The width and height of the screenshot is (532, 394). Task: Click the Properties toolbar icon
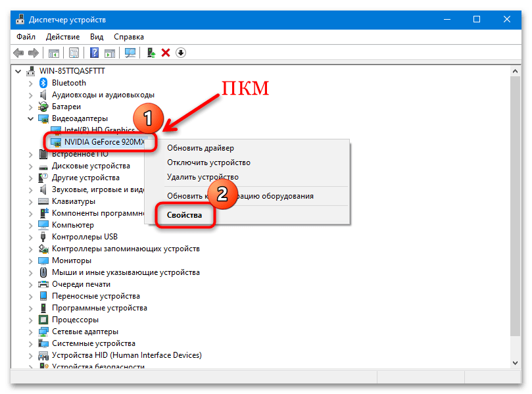pos(74,53)
